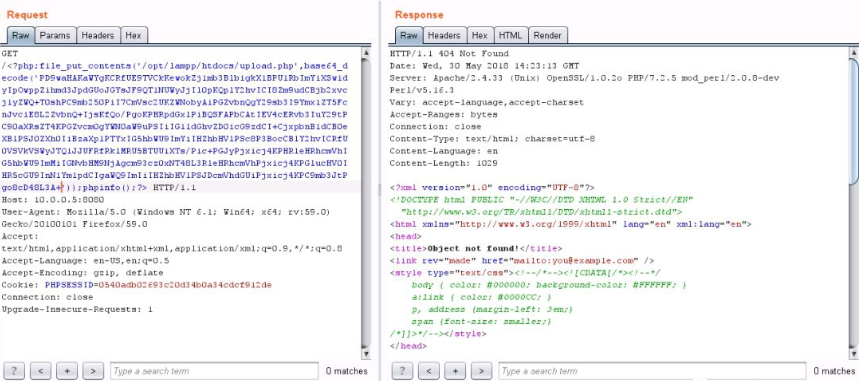
Task: Open the Request Raw tab
Action: click(x=21, y=35)
